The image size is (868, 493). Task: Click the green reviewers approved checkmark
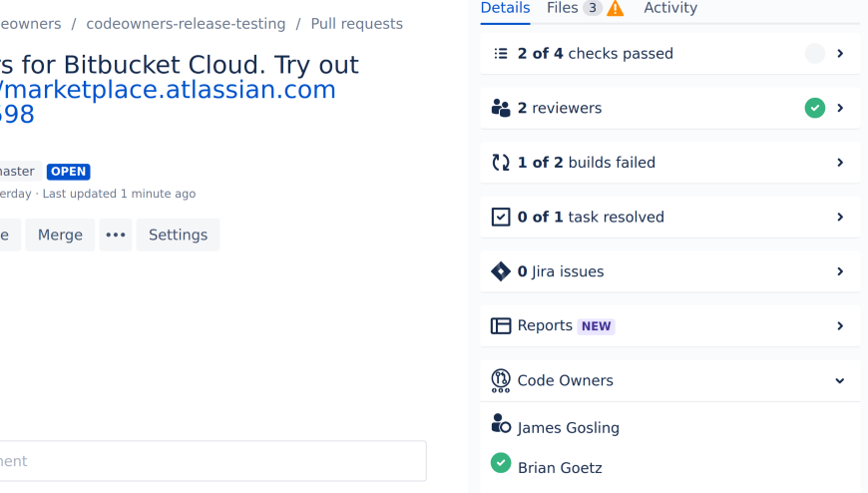(815, 108)
